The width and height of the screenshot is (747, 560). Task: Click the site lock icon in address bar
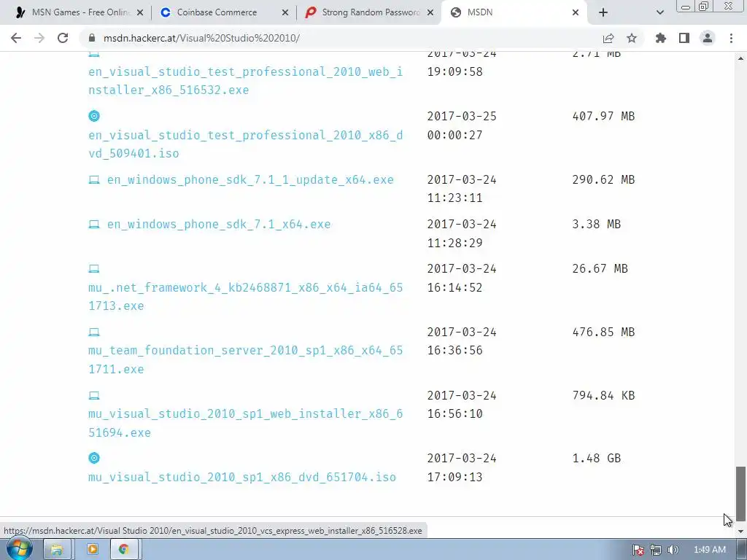[92, 38]
